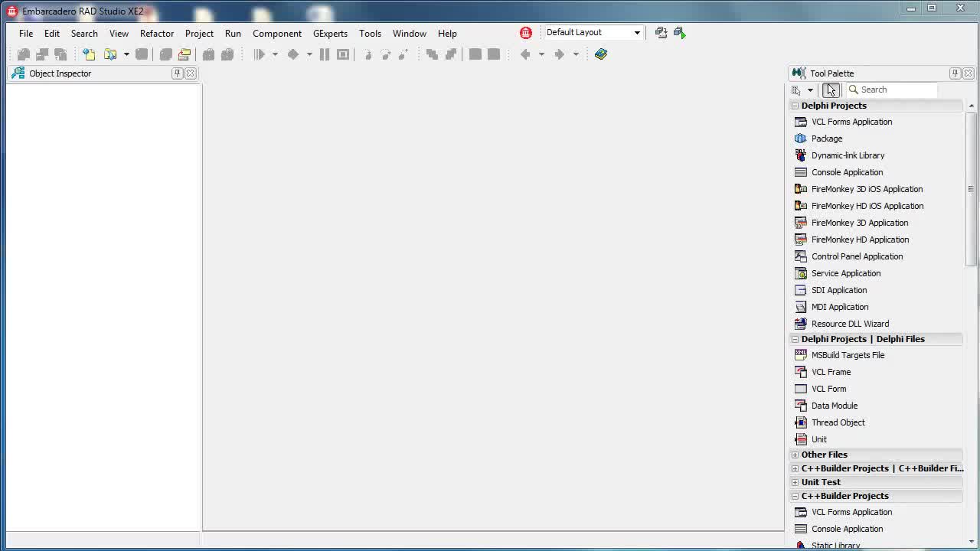
Task: Pin the Object Inspector panel
Action: [x=178, y=73]
